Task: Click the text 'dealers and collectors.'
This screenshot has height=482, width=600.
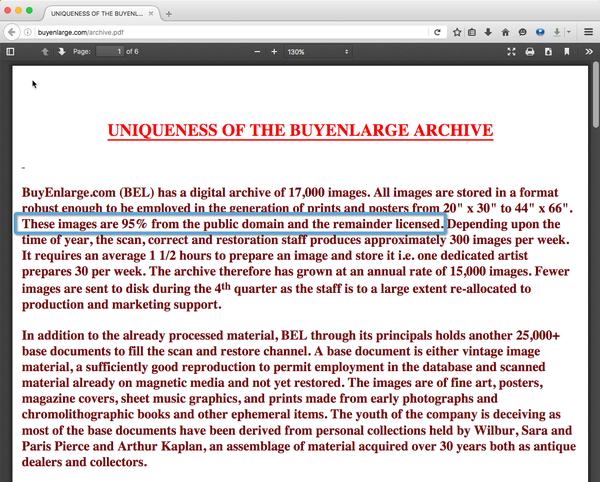Action: pyautogui.click(x=85, y=462)
